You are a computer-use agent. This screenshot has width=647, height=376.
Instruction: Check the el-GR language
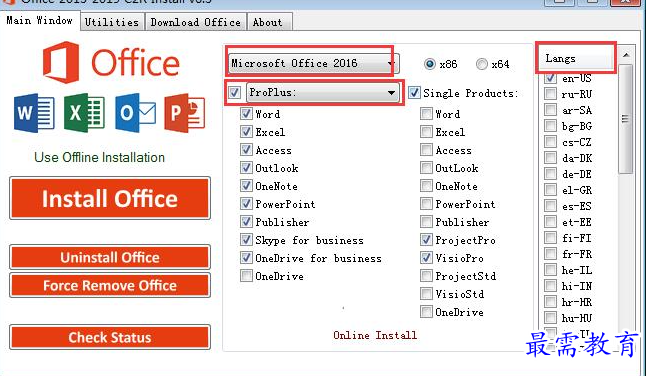[x=550, y=189]
